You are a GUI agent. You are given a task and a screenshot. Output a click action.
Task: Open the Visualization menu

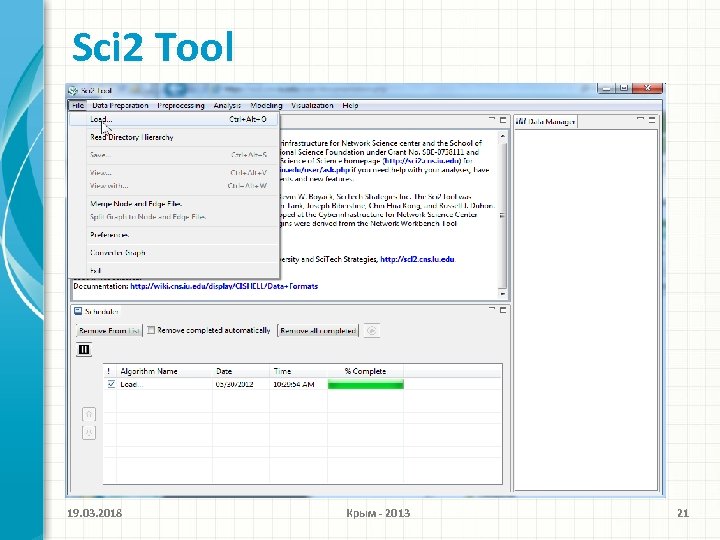click(x=312, y=105)
